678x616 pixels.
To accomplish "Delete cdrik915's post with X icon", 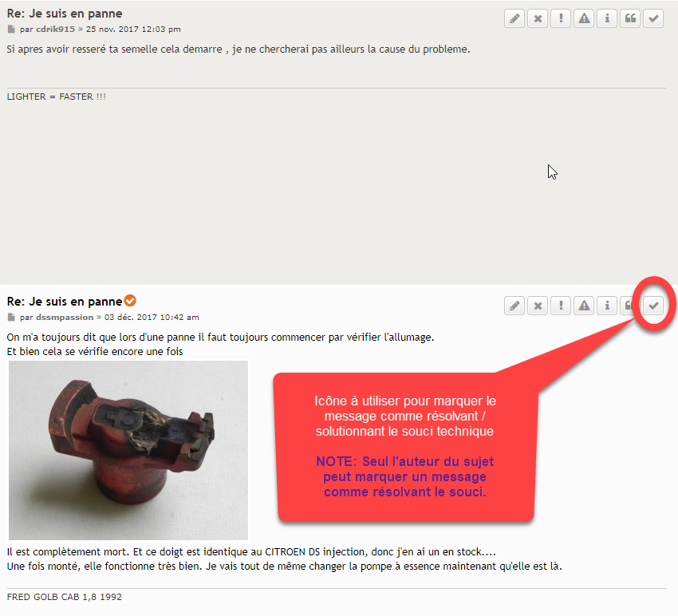I will 538,18.
